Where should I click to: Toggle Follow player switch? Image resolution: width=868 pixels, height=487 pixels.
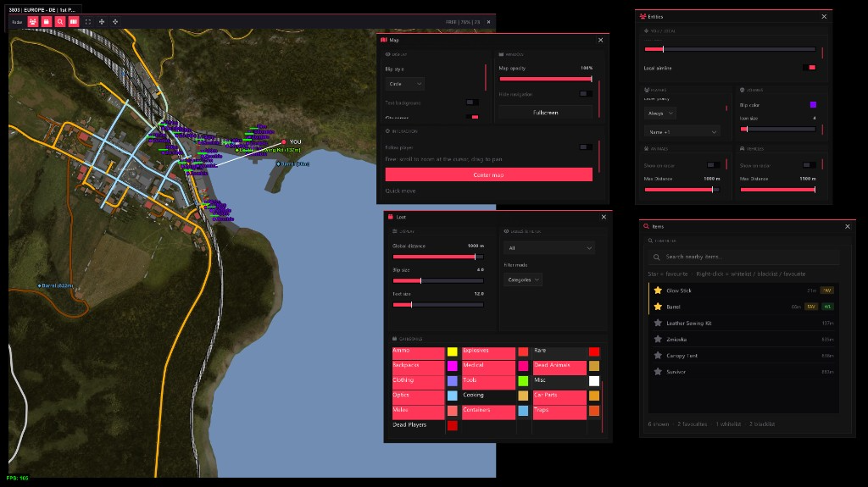586,147
